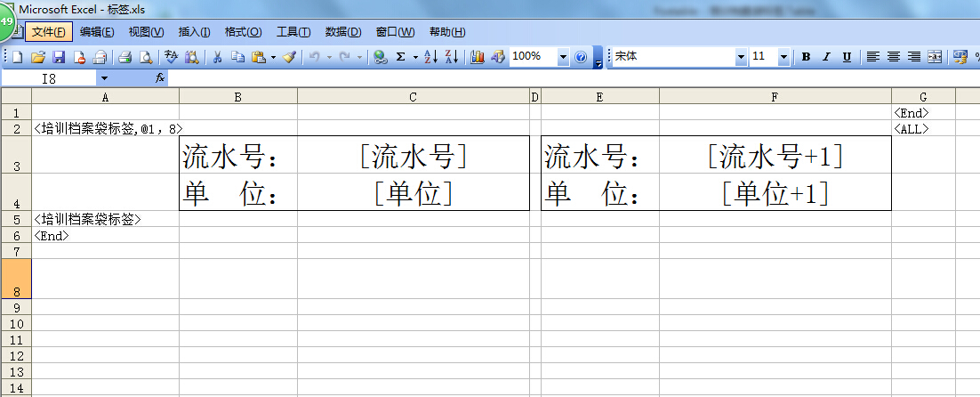This screenshot has width=980, height=397.
Task: Click the Merge and Center button
Action: 935,57
